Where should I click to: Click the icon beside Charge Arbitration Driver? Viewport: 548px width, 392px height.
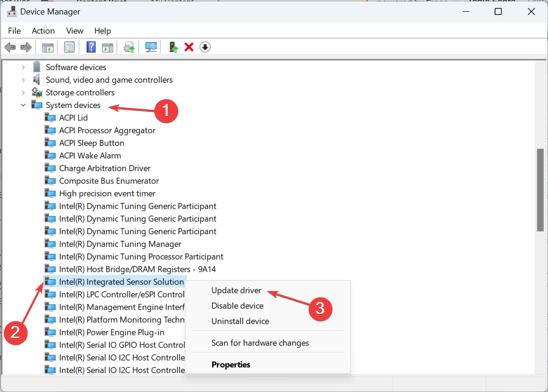pos(50,168)
